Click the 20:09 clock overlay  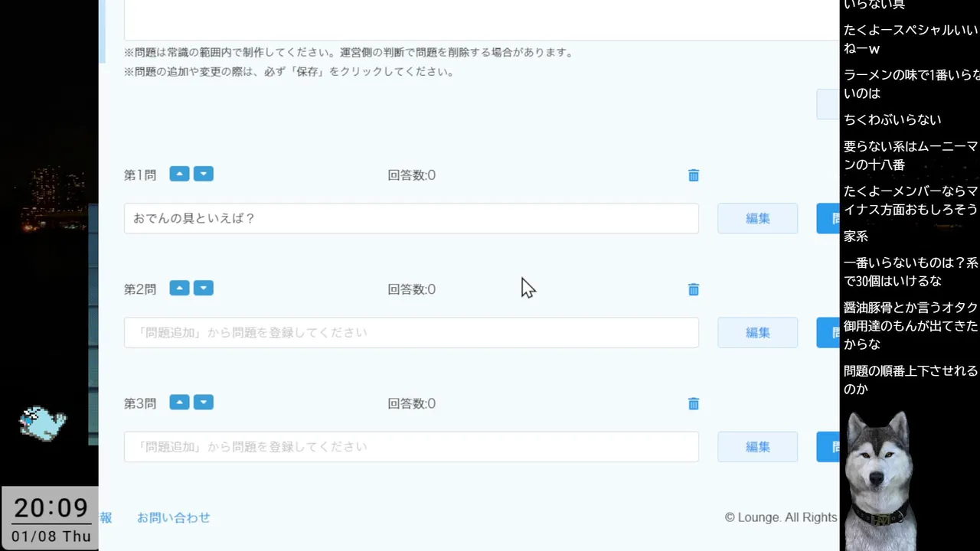click(51, 507)
